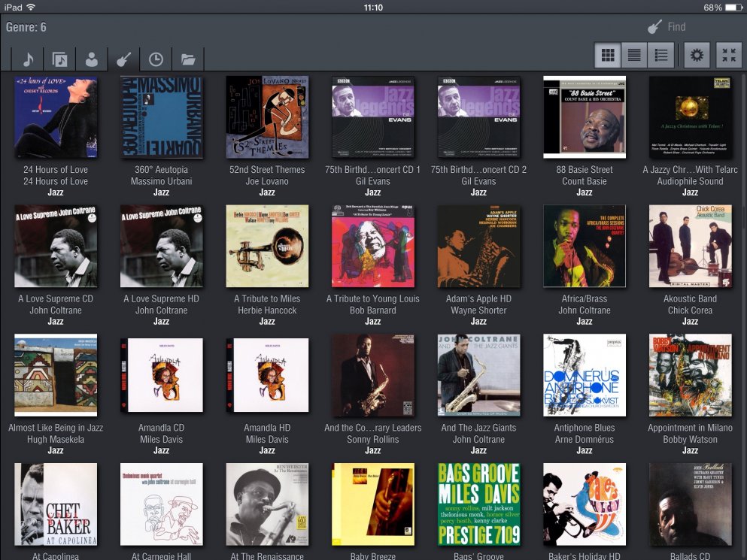Open 75th Birthday Concert CD 1 cover
Screen dimensions: 747x560
click(x=373, y=117)
